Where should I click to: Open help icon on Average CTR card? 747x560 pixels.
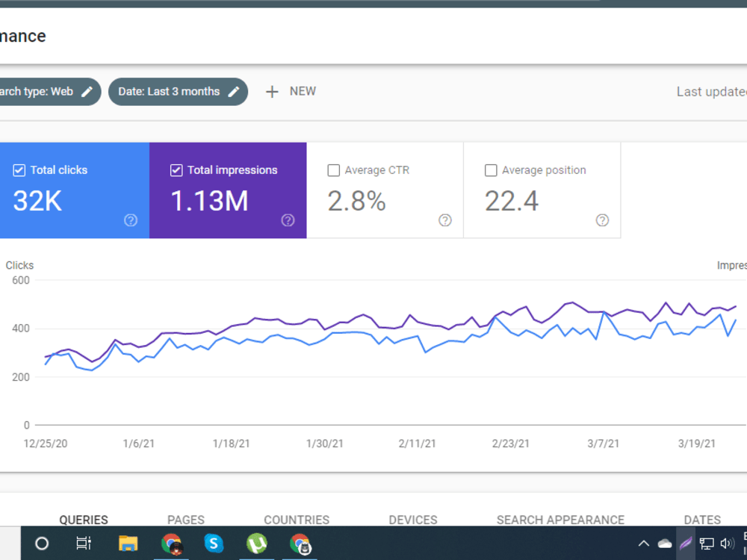pyautogui.click(x=445, y=220)
